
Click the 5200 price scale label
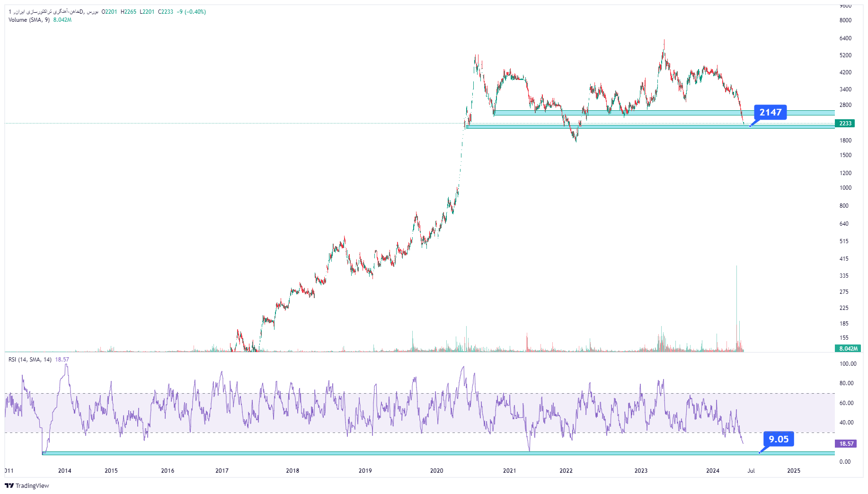845,55
